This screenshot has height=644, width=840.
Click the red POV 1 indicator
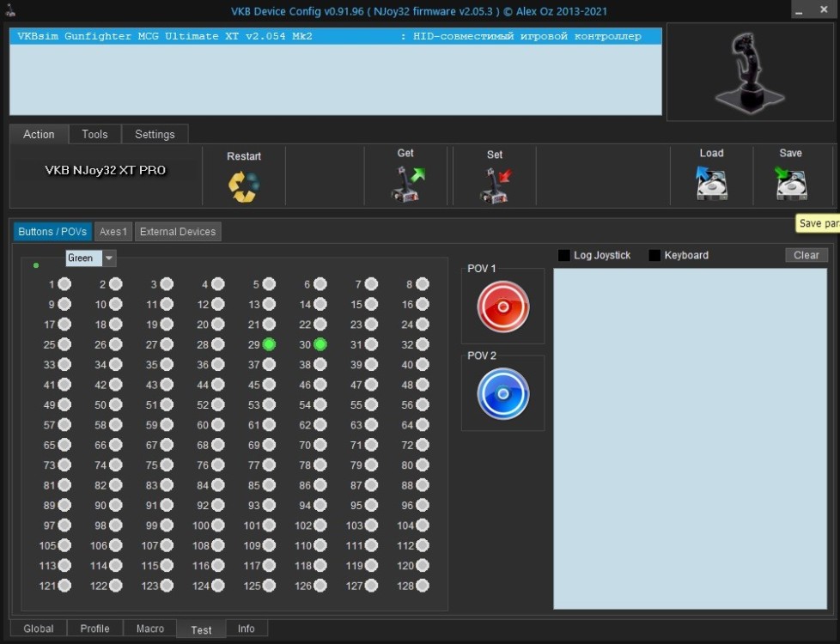[x=502, y=307]
